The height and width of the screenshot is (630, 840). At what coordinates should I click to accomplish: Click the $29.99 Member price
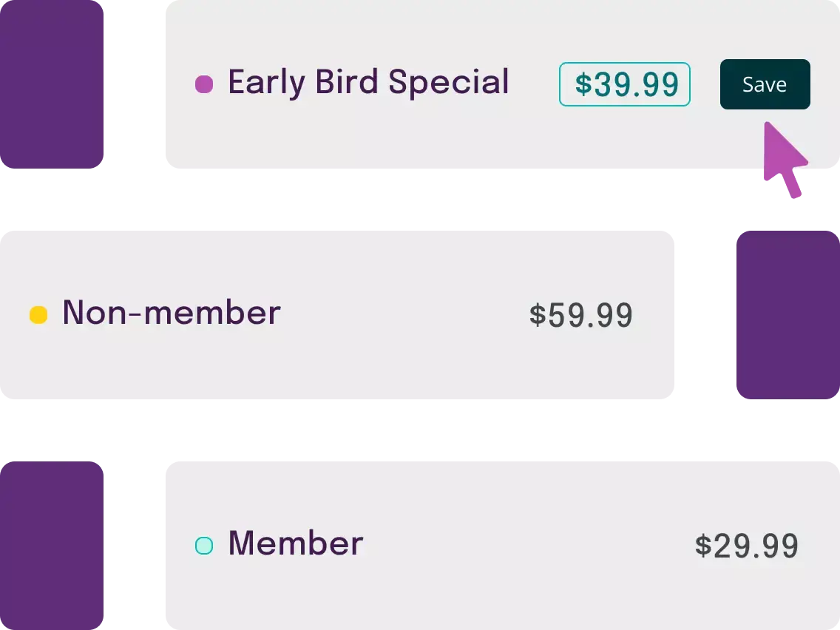point(747,546)
